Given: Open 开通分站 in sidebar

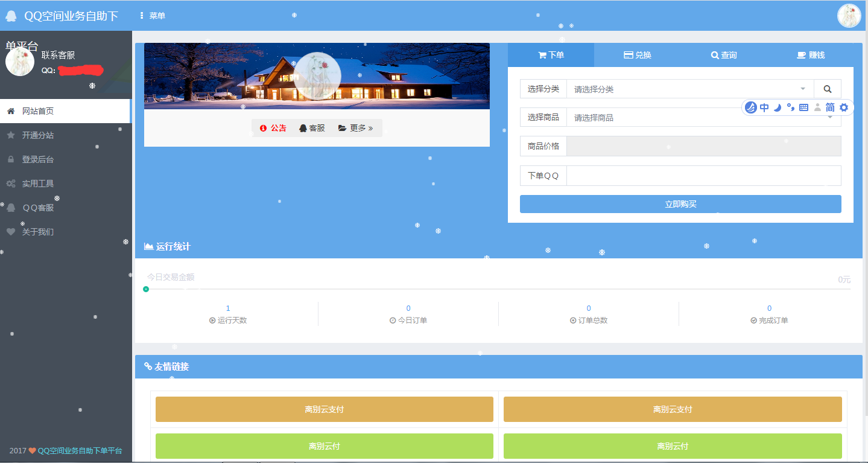Looking at the screenshot, I should 66,135.
